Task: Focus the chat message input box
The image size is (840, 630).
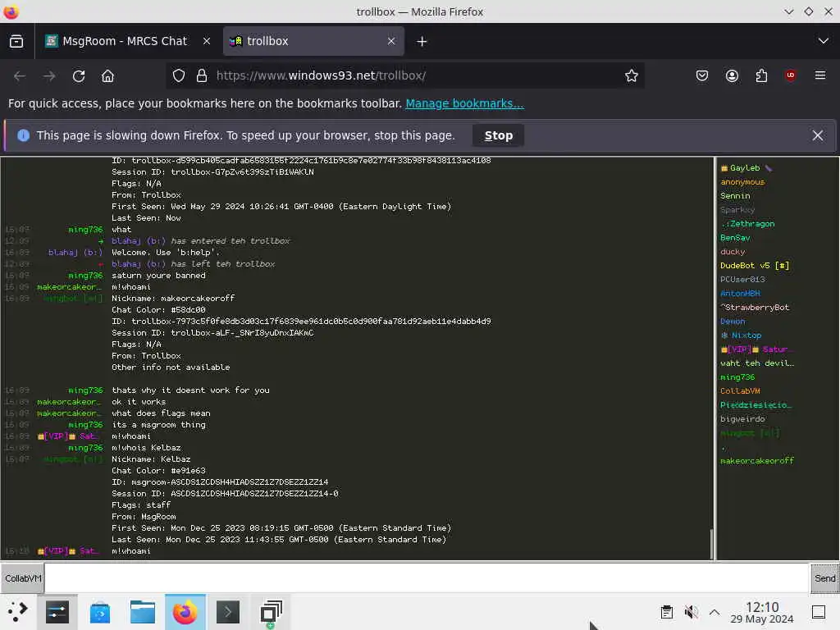Action: [427, 578]
